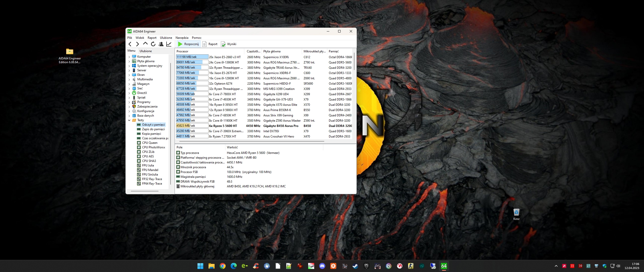Expand the Zabezpieczenia tree node
The height and width of the screenshot is (272, 644).
pyautogui.click(x=129, y=107)
